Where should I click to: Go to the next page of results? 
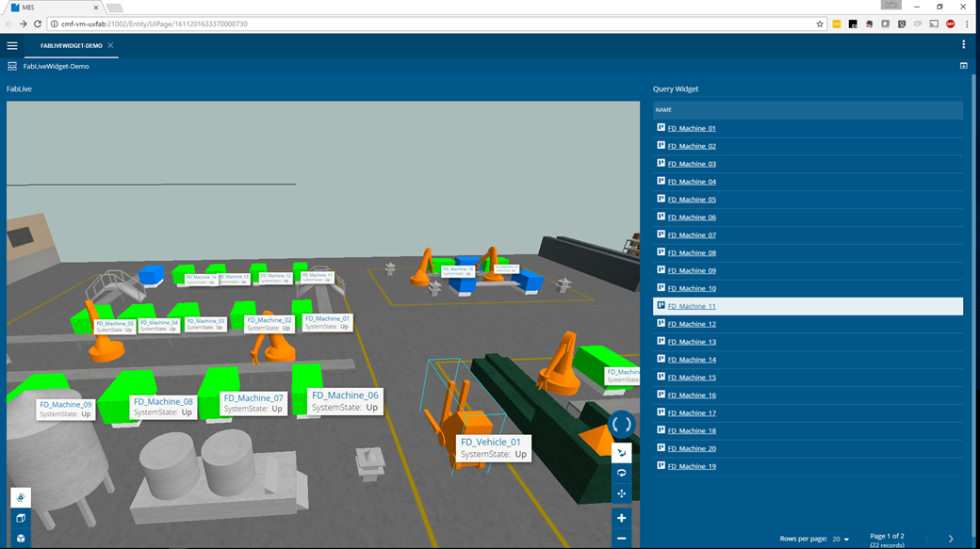pyautogui.click(x=951, y=539)
